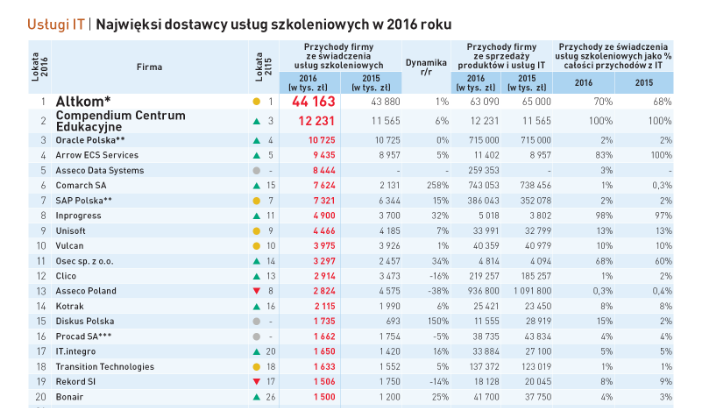Select the "Lokata 2016" column header
The width and height of the screenshot is (710, 408).
pyautogui.click(x=37, y=66)
